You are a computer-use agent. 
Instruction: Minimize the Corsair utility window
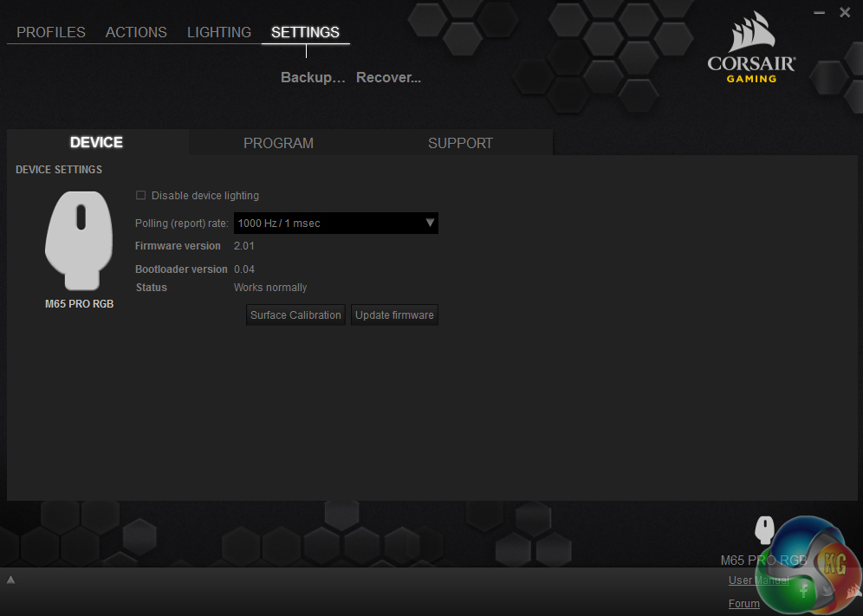point(819,13)
